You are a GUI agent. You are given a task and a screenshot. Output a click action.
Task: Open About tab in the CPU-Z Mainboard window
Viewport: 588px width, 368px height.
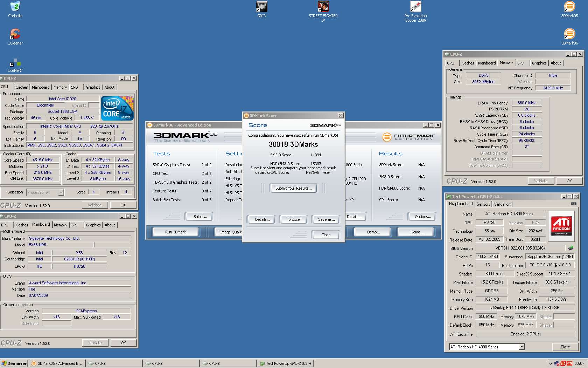click(110, 225)
